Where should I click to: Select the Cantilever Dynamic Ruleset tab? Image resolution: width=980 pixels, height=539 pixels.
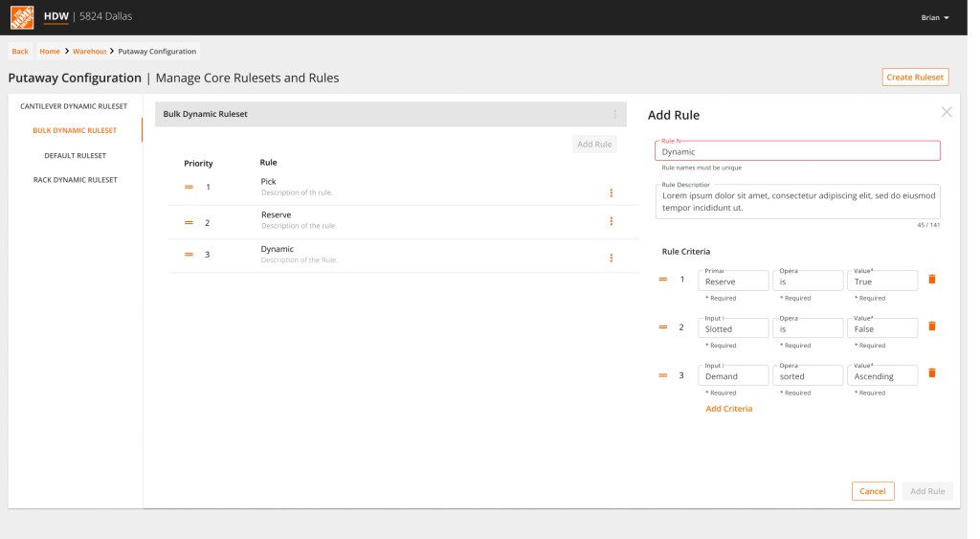click(x=74, y=106)
